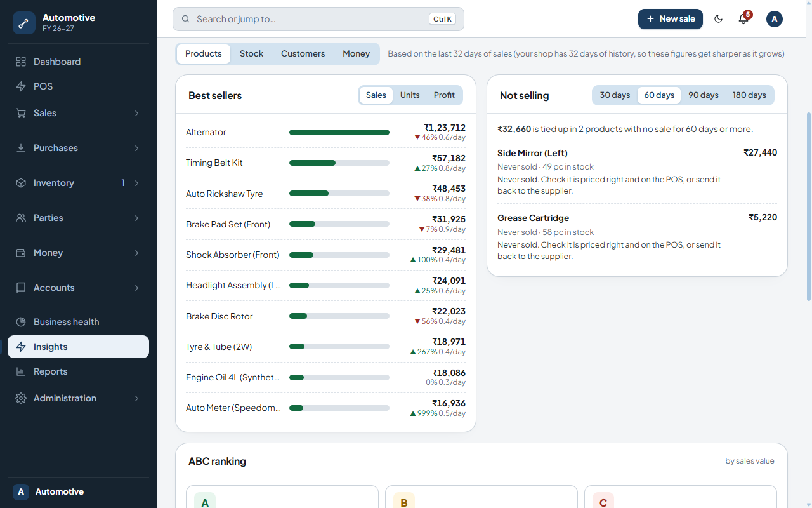The width and height of the screenshot is (812, 508).
Task: Expand the Accounts menu chevron
Action: (136, 288)
